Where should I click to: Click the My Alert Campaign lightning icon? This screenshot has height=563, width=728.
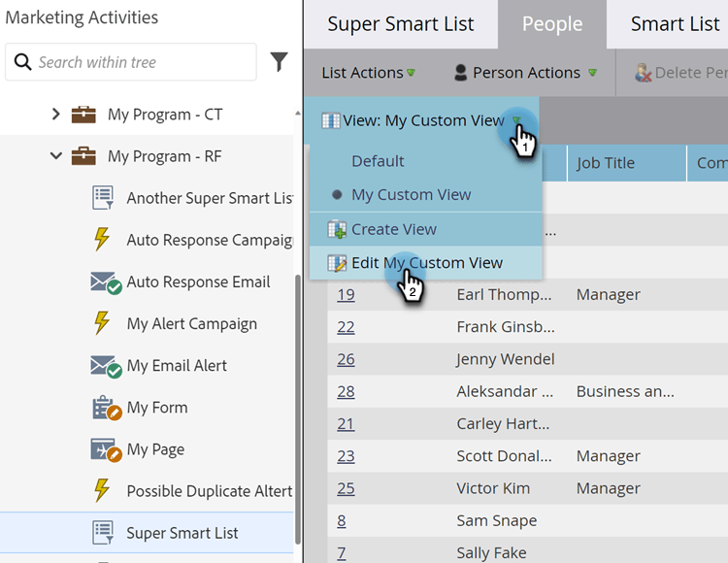[102, 323]
